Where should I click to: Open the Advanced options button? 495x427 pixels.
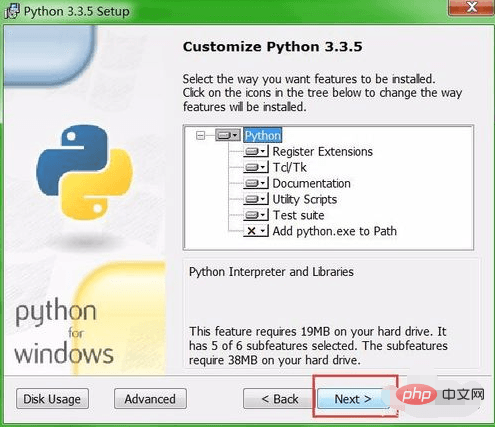tap(150, 399)
